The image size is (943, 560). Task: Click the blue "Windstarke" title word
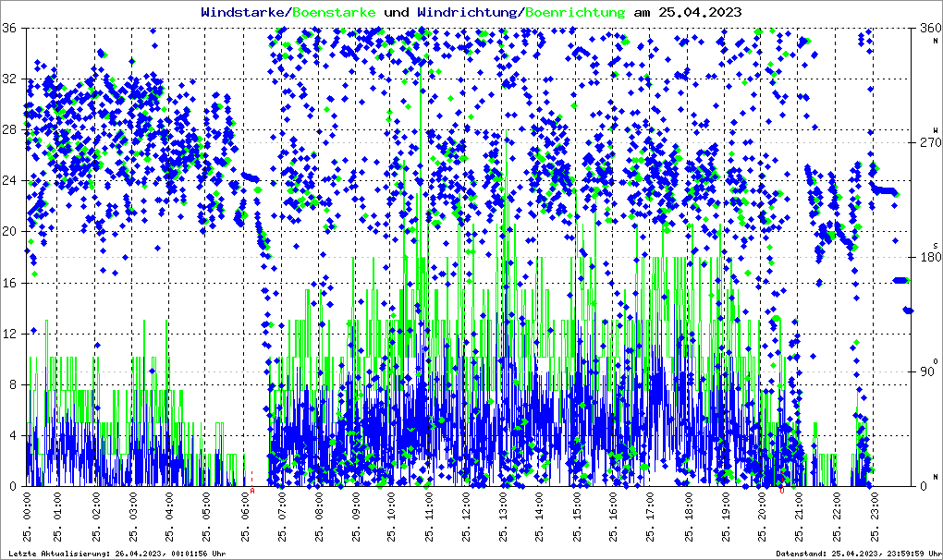[244, 12]
